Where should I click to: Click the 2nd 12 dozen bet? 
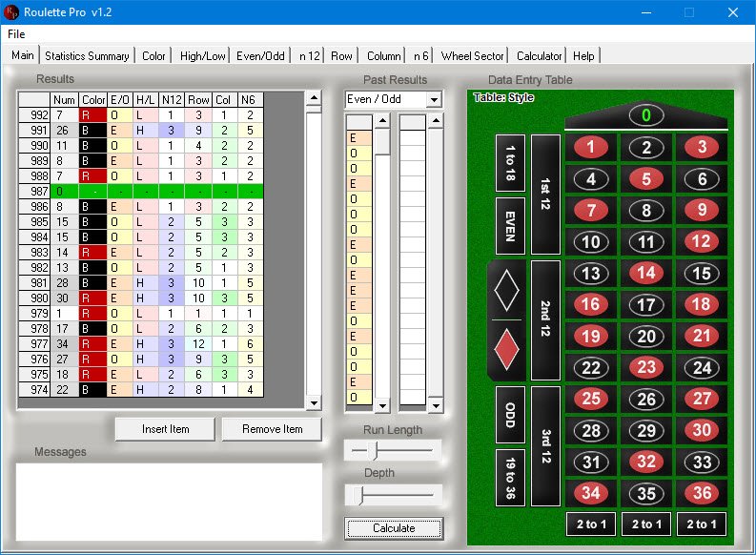click(545, 320)
